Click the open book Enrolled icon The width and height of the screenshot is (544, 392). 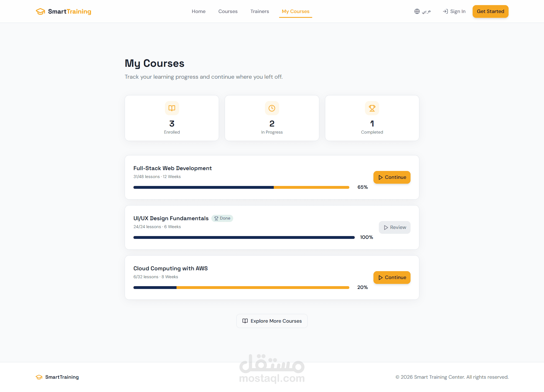(172, 108)
